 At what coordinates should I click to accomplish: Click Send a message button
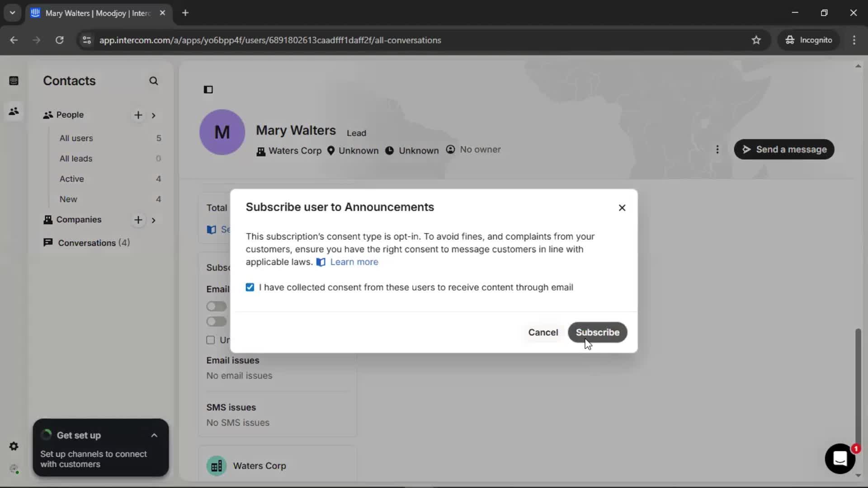(784, 150)
